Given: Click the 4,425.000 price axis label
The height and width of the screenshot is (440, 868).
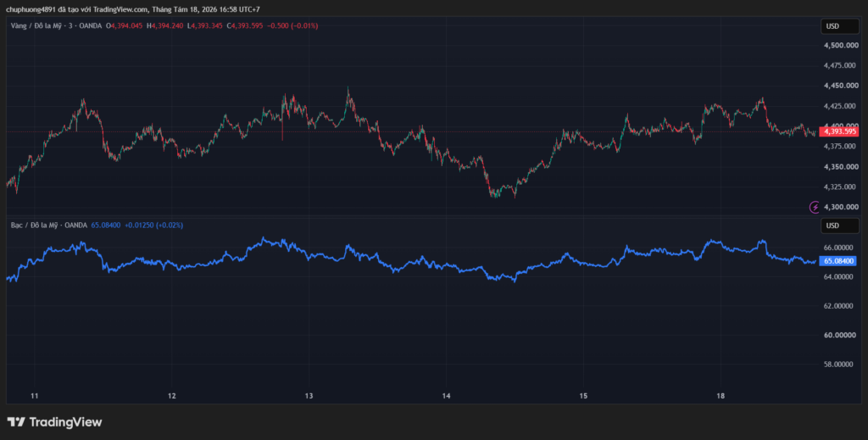Looking at the screenshot, I should pyautogui.click(x=841, y=106).
